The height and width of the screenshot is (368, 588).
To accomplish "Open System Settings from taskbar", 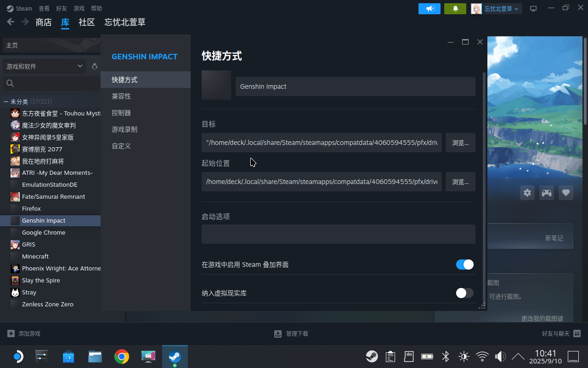I will click(x=42, y=356).
